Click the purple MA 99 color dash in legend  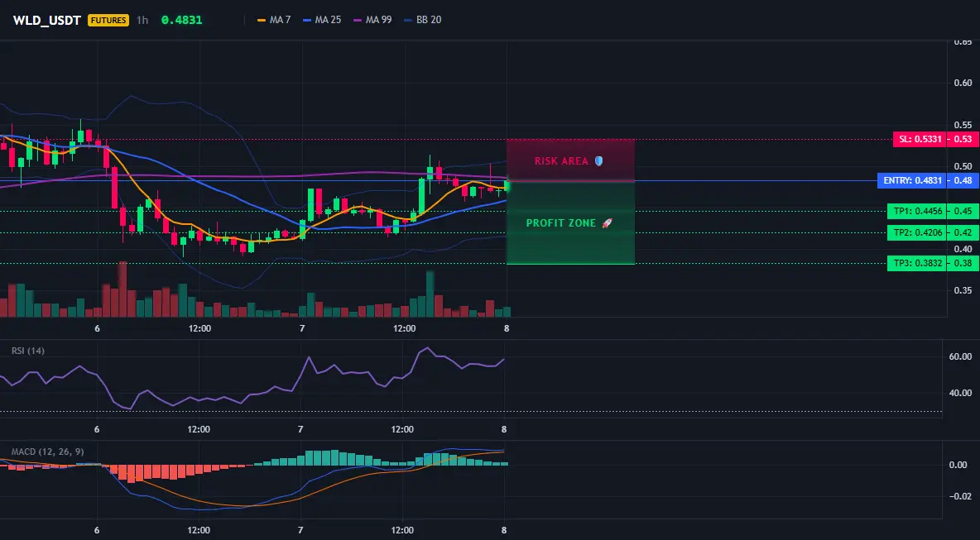[x=358, y=20]
